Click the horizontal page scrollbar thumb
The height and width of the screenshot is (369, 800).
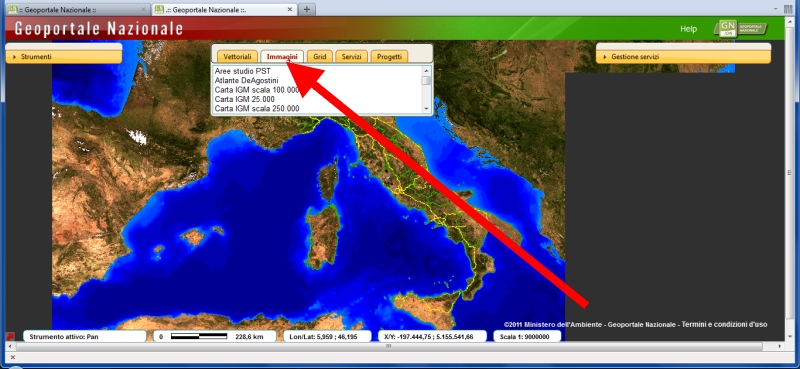click(x=389, y=346)
